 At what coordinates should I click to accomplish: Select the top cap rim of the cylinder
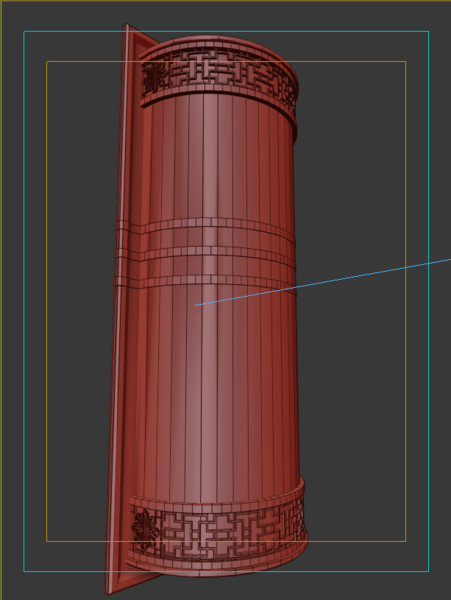tap(218, 44)
